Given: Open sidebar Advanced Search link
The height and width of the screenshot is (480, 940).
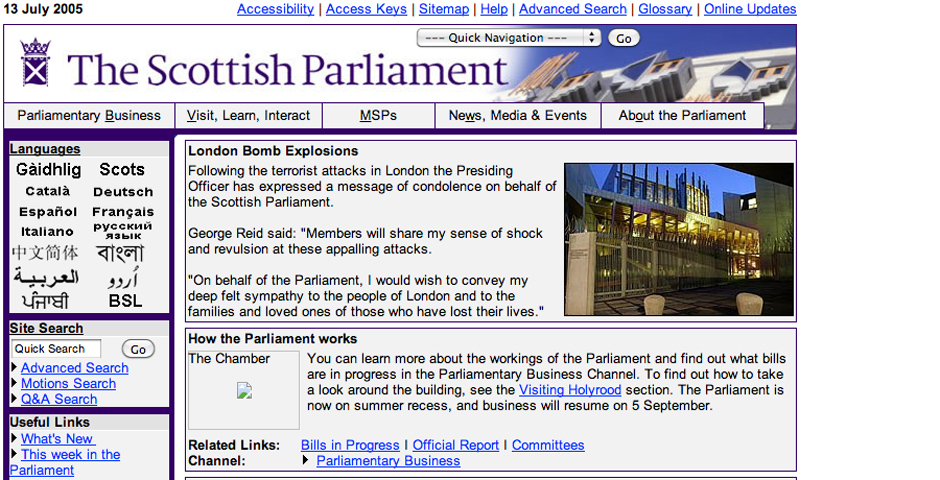Looking at the screenshot, I should coord(74,368).
